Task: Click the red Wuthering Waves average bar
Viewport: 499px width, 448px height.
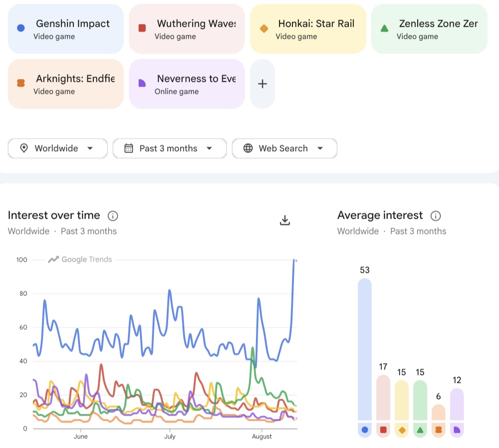Action: [383, 397]
